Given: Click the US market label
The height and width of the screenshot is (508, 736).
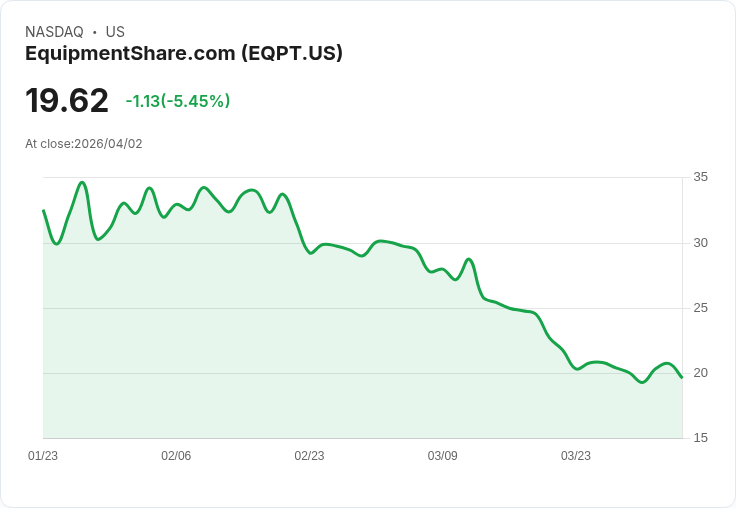Looking at the screenshot, I should pos(115,32).
